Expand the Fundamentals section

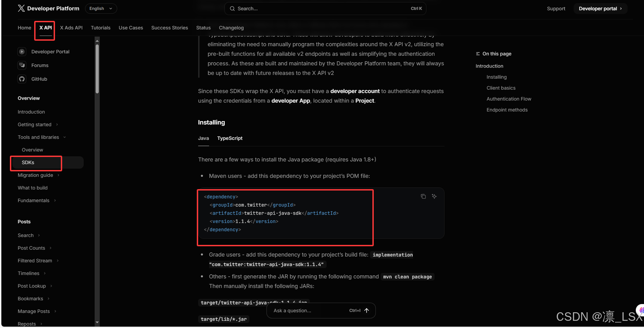tap(55, 200)
